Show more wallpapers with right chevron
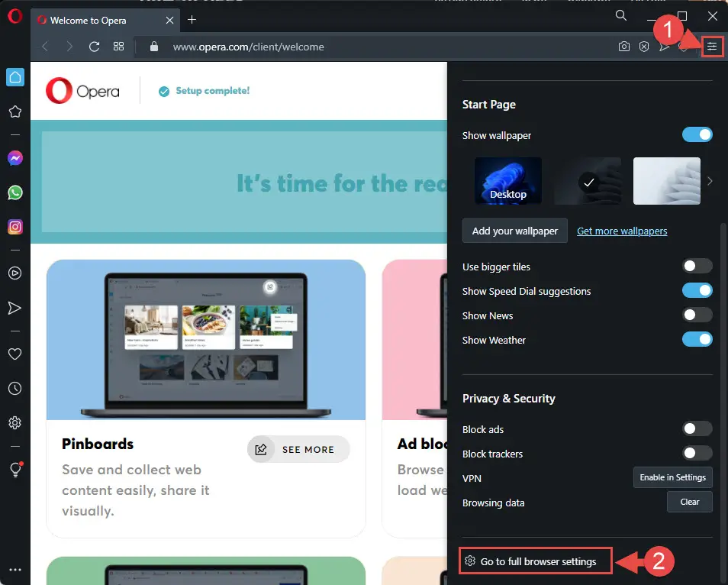Screen dimensions: 728x585 coord(710,181)
